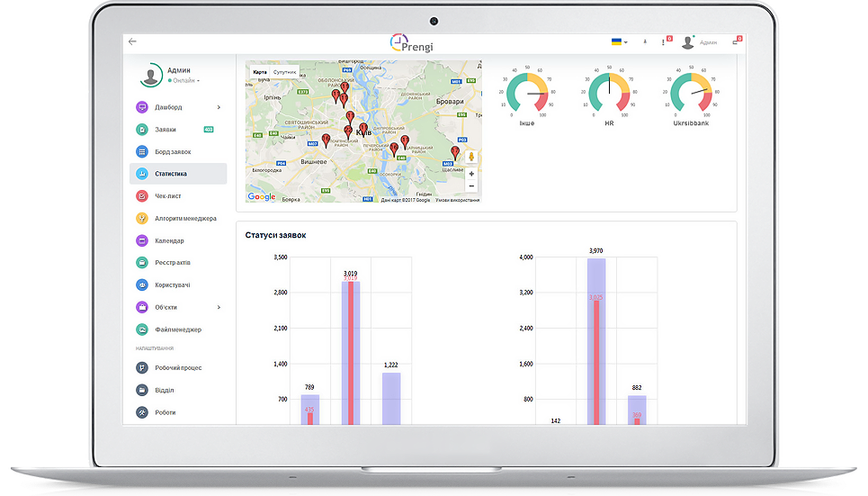This screenshot has width=868, height=496.
Task: Open the Файлменеджер sidebar icon
Action: click(142, 329)
